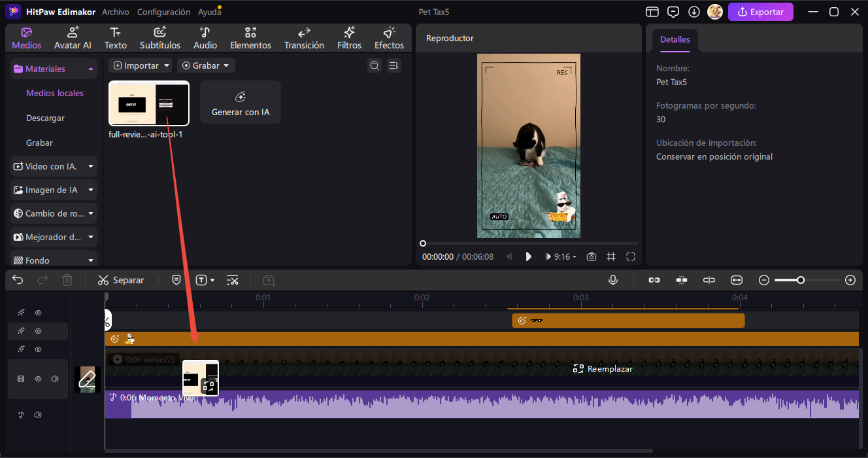Click Generar con IA card
The image size is (868, 458).
pyautogui.click(x=241, y=103)
